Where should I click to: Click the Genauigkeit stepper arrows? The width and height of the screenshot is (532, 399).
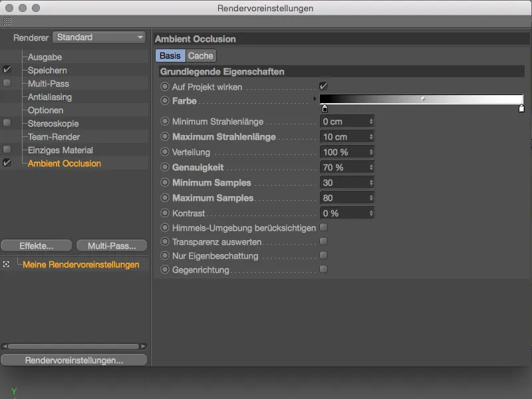pos(371,168)
